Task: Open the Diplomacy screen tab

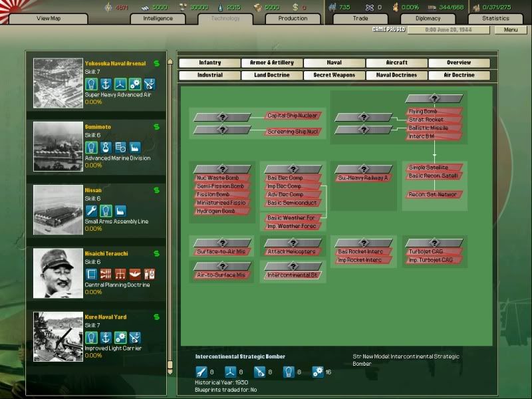Action: pyautogui.click(x=428, y=19)
